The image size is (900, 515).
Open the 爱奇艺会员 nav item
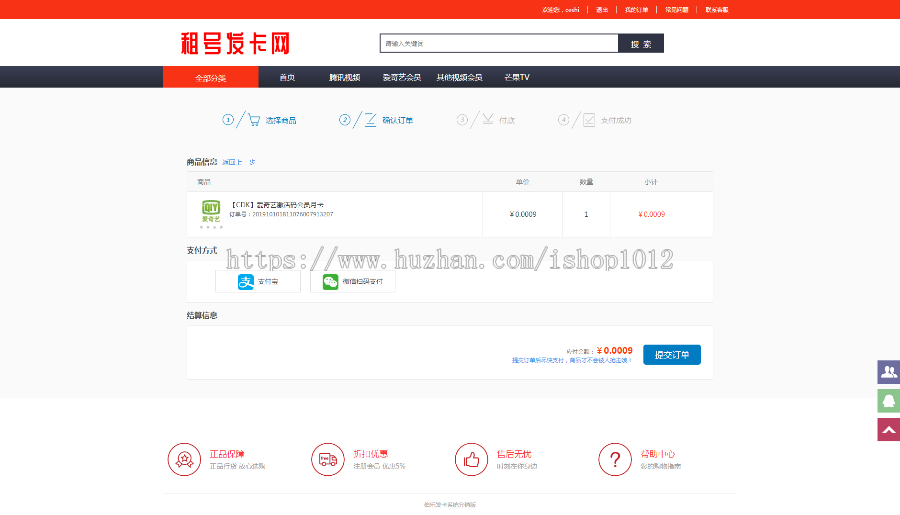pyautogui.click(x=402, y=78)
